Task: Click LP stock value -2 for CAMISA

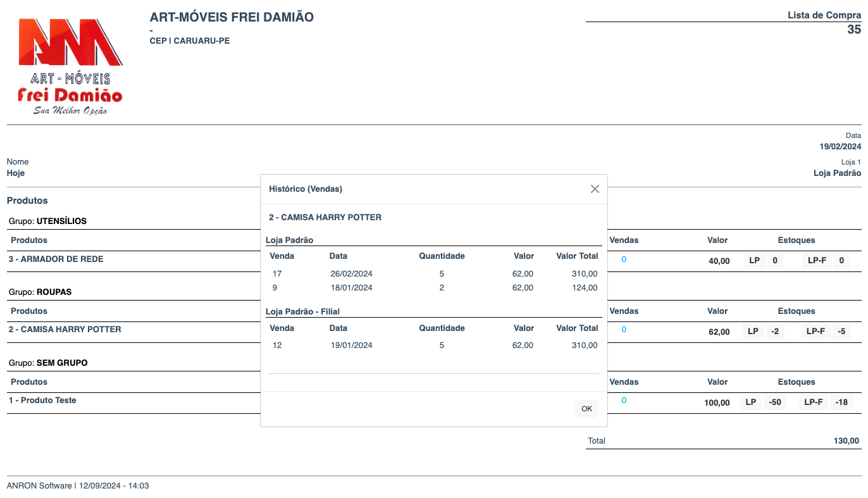Action: coord(774,332)
